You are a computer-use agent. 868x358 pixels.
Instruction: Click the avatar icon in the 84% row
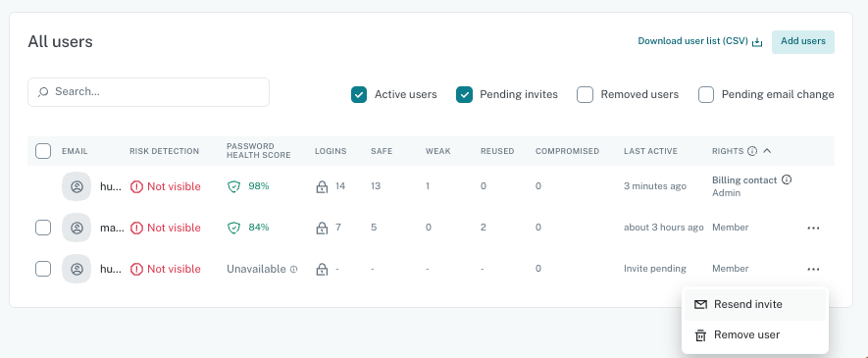(x=77, y=228)
